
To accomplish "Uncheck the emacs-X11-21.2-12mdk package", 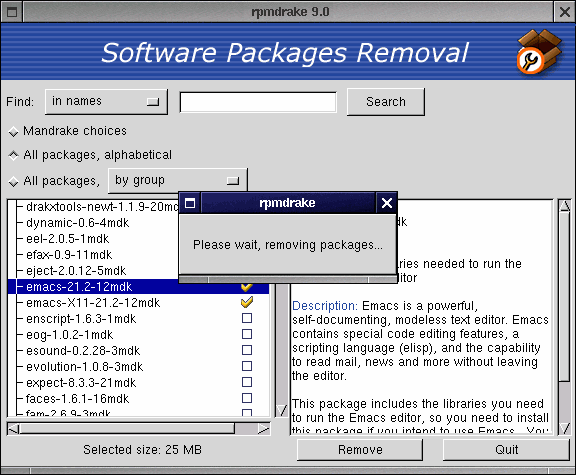I will click(247, 302).
